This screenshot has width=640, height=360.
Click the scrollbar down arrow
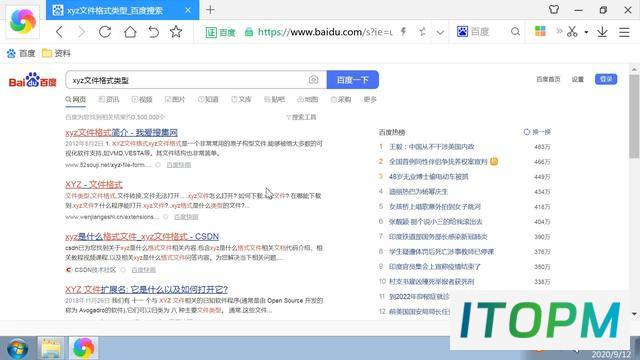coord(634,314)
